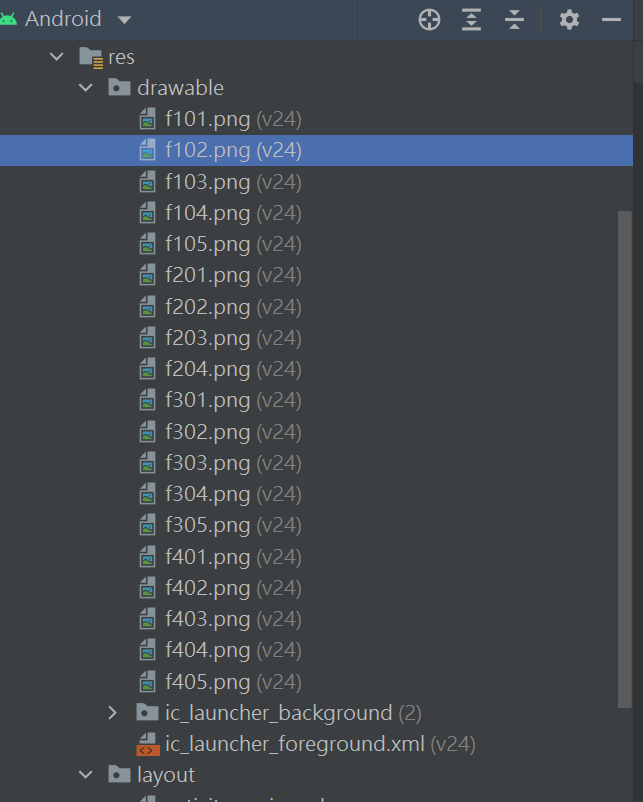The image size is (643, 802).
Task: Click the XML icon of ic_launcher_foreground.xml
Action: coord(147,744)
